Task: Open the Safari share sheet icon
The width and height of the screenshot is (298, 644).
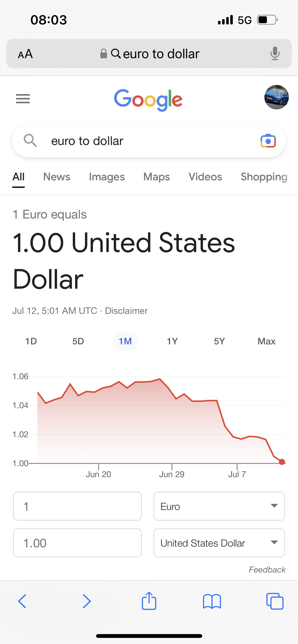Action: click(x=149, y=601)
